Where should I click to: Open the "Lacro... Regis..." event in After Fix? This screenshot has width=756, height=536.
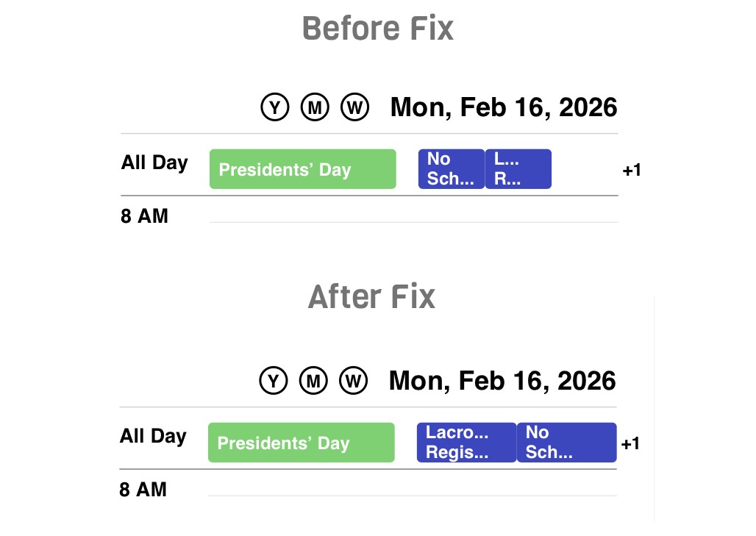[466, 442]
